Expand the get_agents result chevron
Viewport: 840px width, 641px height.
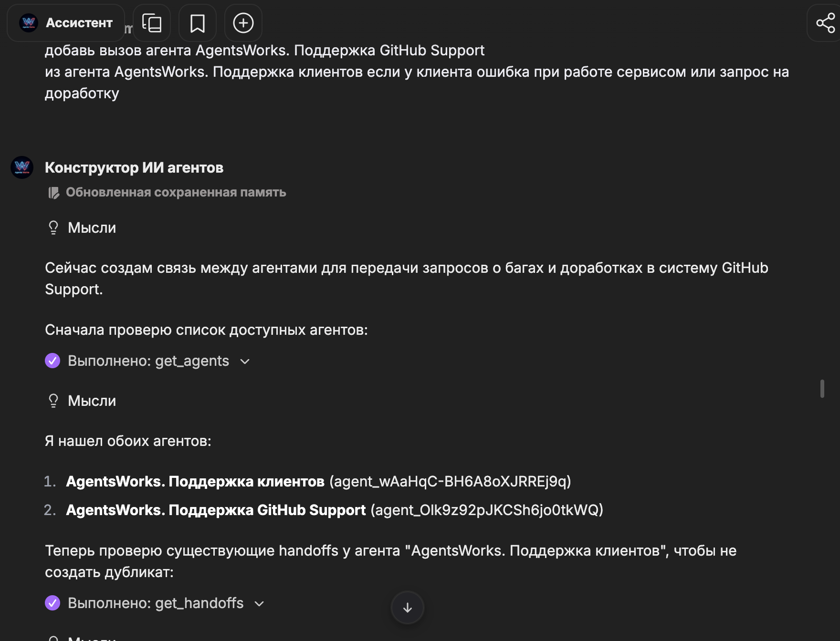tap(245, 362)
